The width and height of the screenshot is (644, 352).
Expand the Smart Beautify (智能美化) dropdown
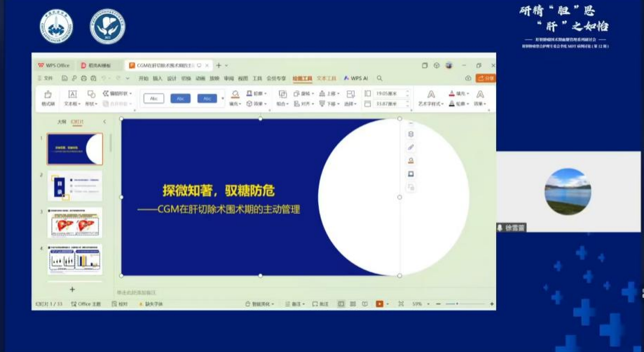pyautogui.click(x=259, y=304)
